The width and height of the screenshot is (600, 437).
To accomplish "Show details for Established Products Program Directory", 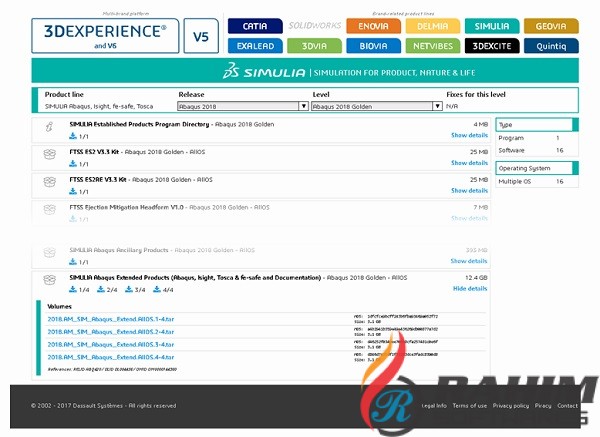I will click(x=469, y=135).
